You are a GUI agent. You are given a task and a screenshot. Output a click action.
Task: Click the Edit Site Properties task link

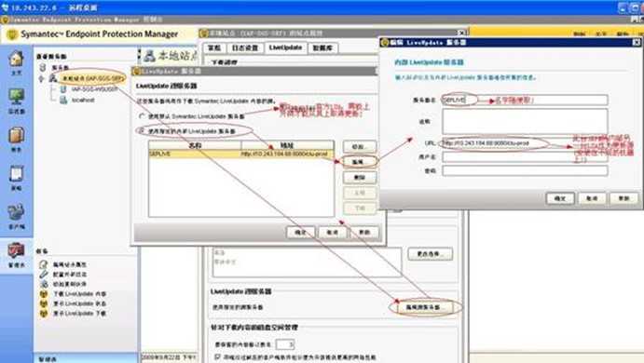click(x=69, y=264)
